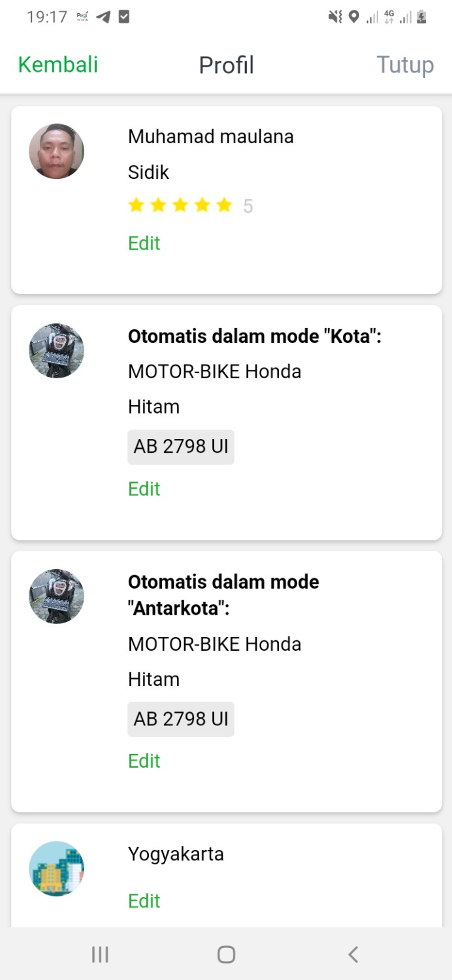452x980 pixels.
Task: Open the recent apps switcher
Action: [x=100, y=955]
